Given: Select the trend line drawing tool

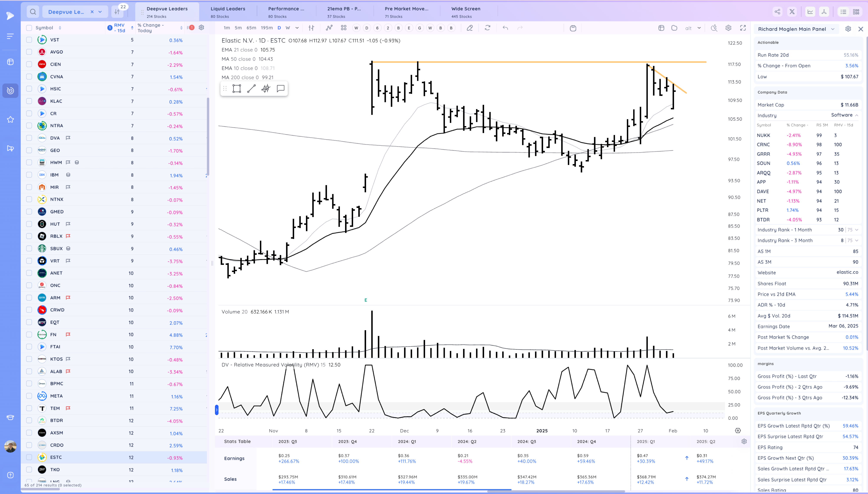Looking at the screenshot, I should coord(251,89).
